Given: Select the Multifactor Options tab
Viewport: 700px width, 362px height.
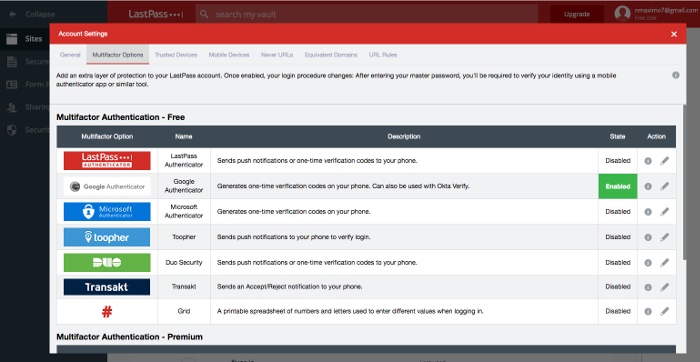Looking at the screenshot, I should tap(118, 55).
